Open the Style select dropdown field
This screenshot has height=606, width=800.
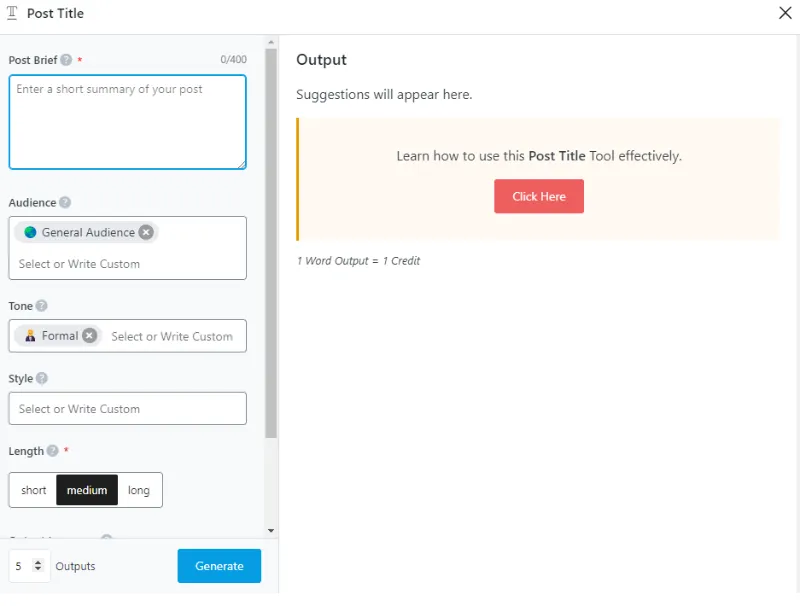click(x=127, y=409)
